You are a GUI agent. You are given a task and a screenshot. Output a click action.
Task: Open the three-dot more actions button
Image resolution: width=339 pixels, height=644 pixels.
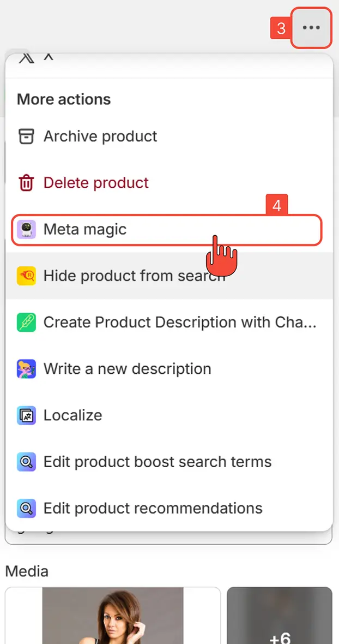coord(311,28)
